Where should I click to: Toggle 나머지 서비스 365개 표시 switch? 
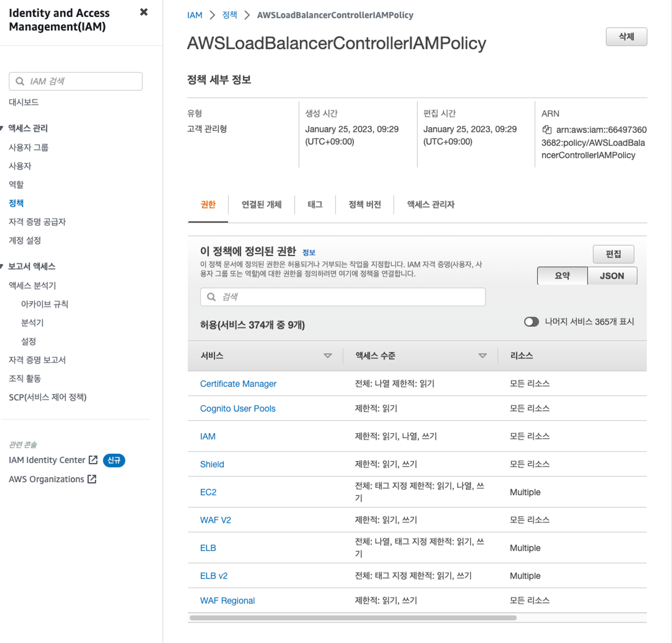pyautogui.click(x=531, y=321)
